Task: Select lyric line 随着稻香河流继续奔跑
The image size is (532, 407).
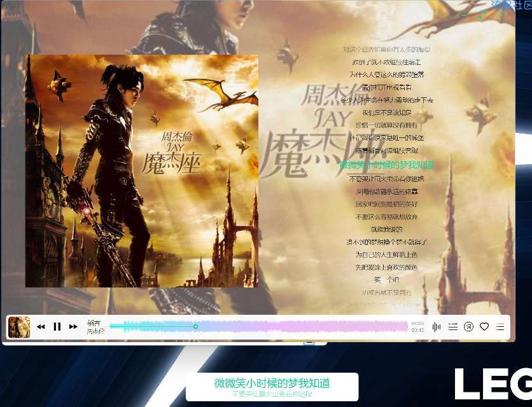Action: [x=386, y=150]
